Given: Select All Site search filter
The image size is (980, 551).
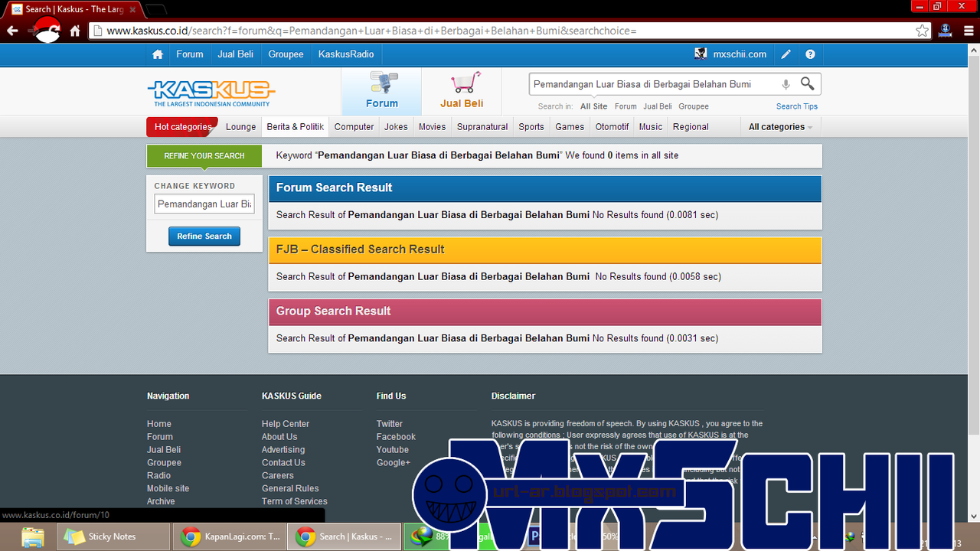Looking at the screenshot, I should pos(594,106).
